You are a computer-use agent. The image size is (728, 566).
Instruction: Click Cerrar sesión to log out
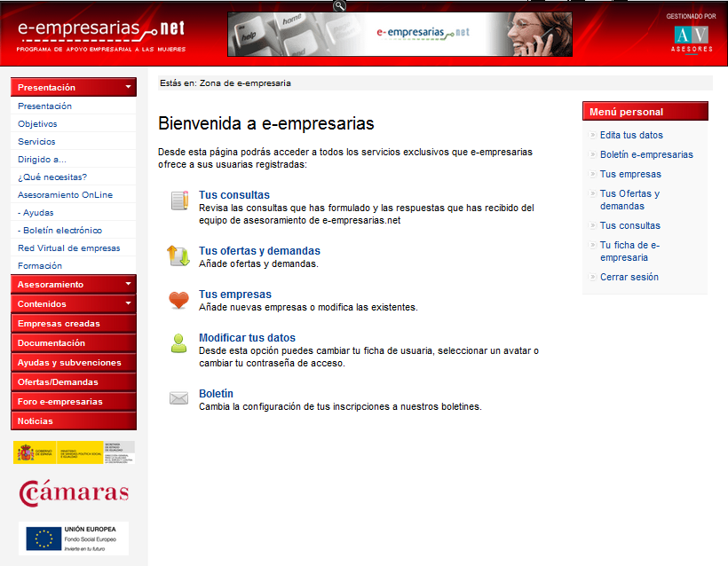(629, 277)
